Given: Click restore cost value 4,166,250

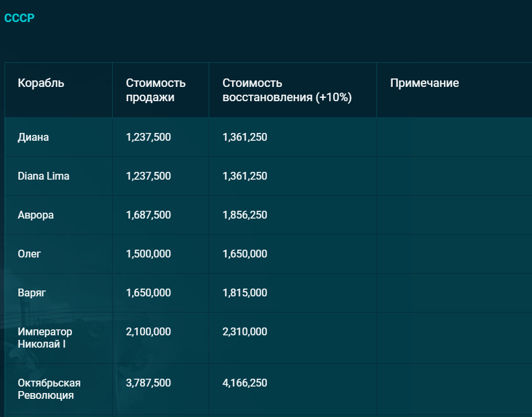Looking at the screenshot, I should click(x=245, y=383).
